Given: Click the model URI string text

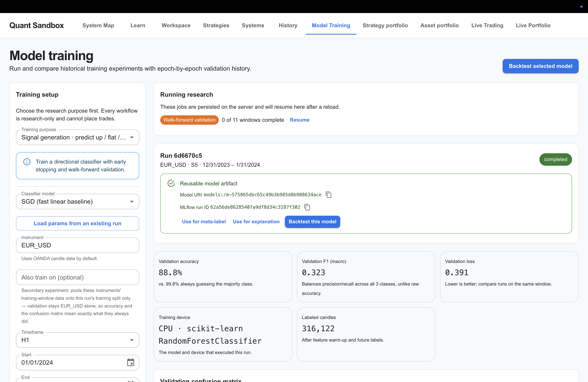Looking at the screenshot, I should [x=262, y=195].
